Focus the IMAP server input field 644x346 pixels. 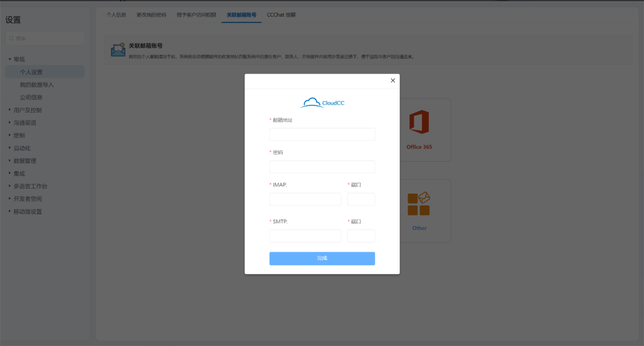pos(305,199)
